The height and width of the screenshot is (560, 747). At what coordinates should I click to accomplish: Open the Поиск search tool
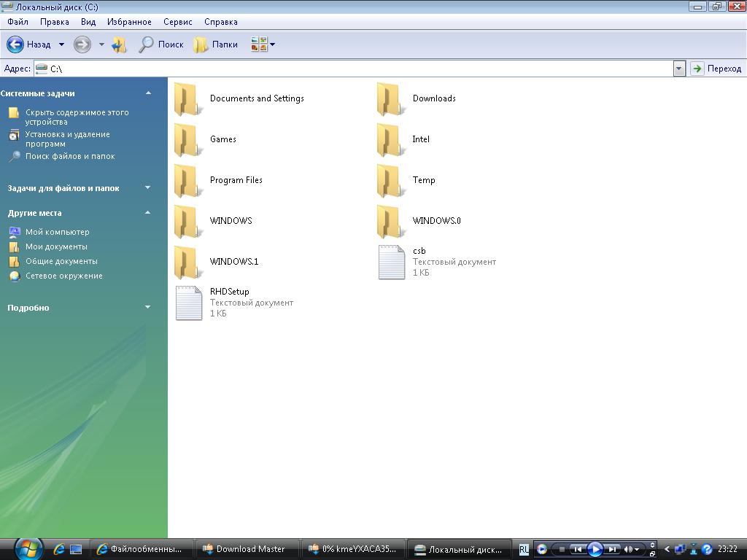pyautogui.click(x=161, y=44)
